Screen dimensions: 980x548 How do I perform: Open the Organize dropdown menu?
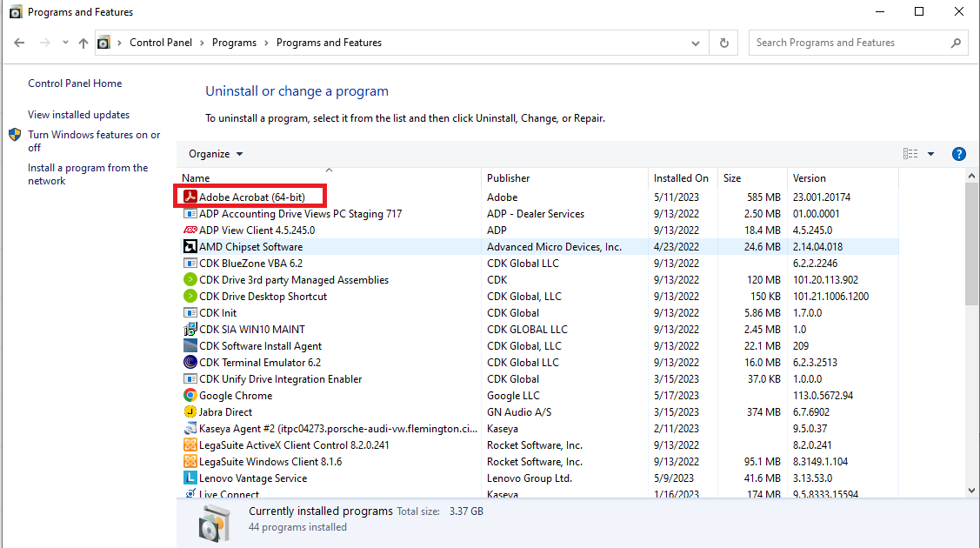pyautogui.click(x=216, y=154)
